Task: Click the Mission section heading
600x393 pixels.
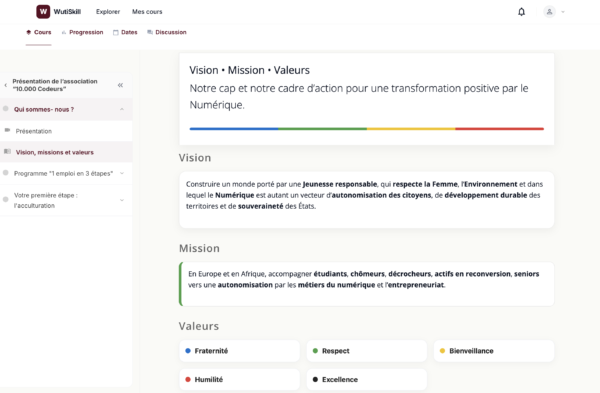Action: 199,248
